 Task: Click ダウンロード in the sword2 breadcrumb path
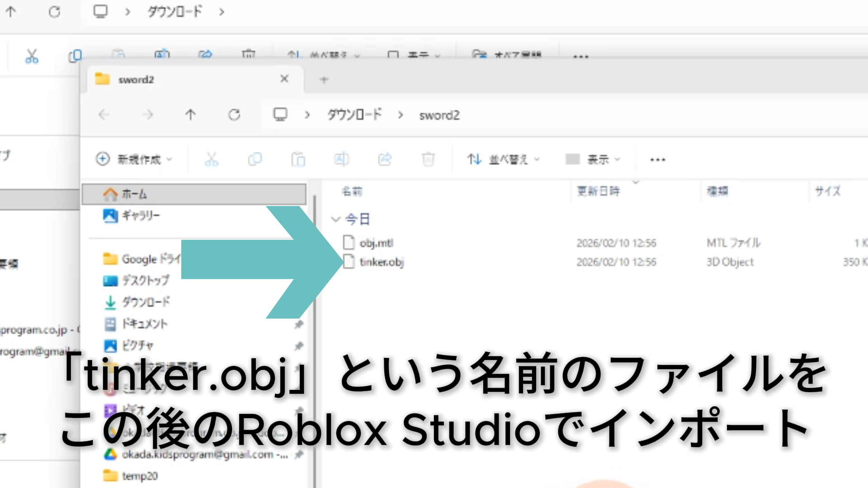(x=354, y=115)
